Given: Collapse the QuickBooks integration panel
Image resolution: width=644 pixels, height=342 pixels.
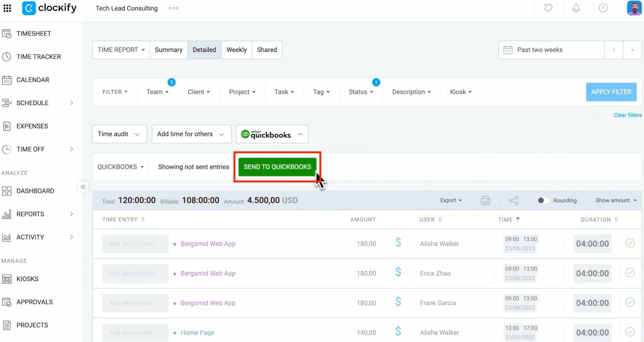Looking at the screenshot, I should click(300, 134).
